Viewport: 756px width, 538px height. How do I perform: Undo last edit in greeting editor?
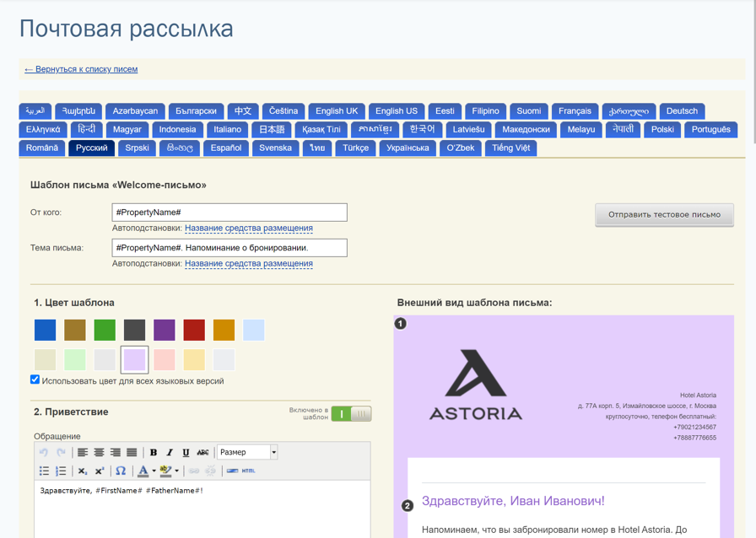pos(44,452)
